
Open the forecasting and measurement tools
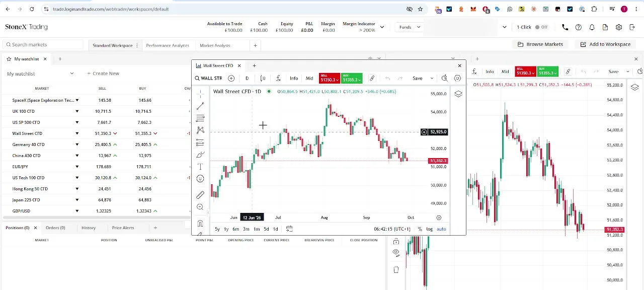(200, 142)
